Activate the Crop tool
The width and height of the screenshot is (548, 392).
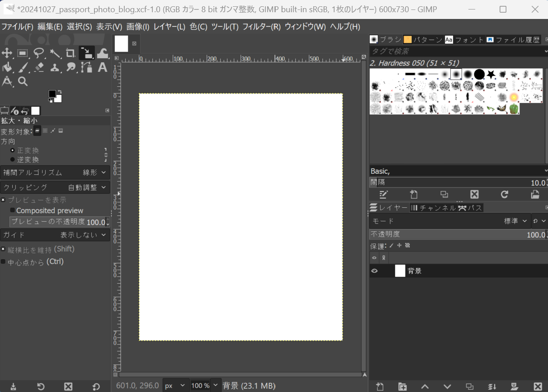coord(70,53)
